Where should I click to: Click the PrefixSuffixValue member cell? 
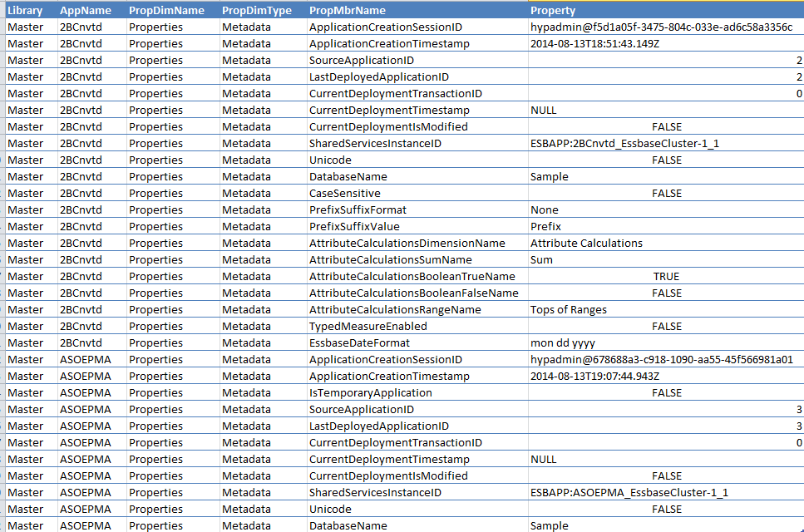[x=417, y=227]
